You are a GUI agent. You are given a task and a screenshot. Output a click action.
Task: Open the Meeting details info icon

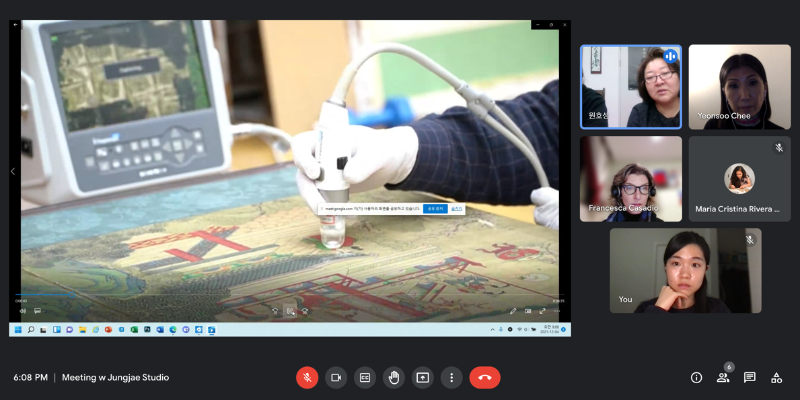(x=696, y=378)
